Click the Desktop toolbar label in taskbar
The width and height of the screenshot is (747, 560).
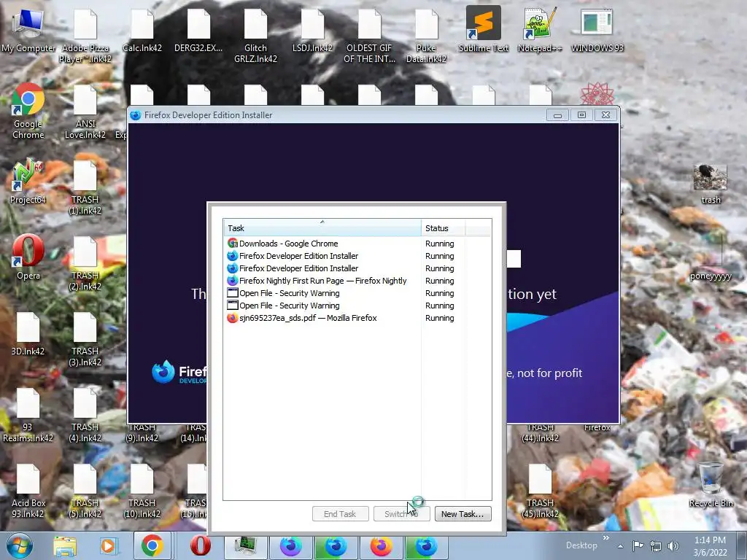pyautogui.click(x=581, y=545)
